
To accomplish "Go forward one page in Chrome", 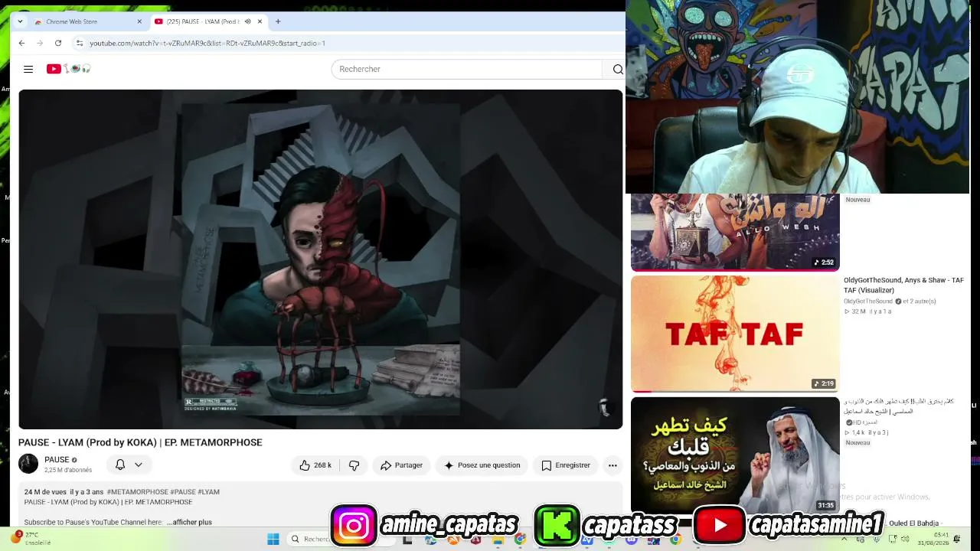I will click(x=40, y=43).
